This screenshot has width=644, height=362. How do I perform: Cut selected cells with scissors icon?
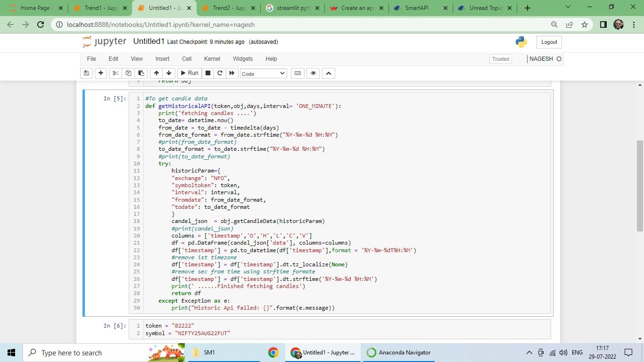[x=115, y=73]
